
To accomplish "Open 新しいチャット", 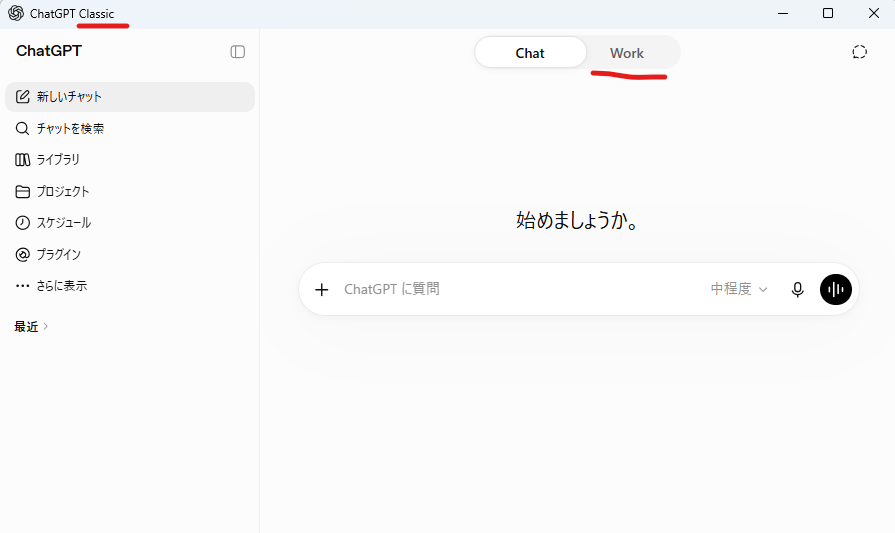I will click(x=130, y=96).
